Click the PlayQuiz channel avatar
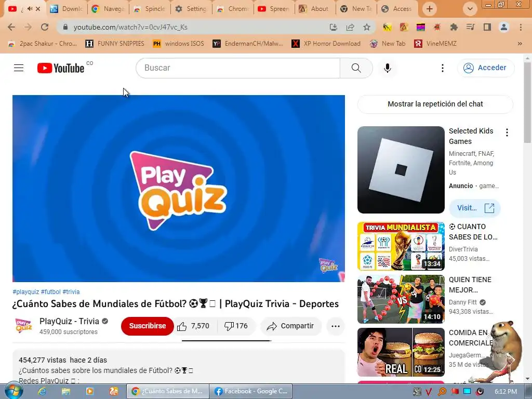The image size is (532, 399). click(x=24, y=326)
